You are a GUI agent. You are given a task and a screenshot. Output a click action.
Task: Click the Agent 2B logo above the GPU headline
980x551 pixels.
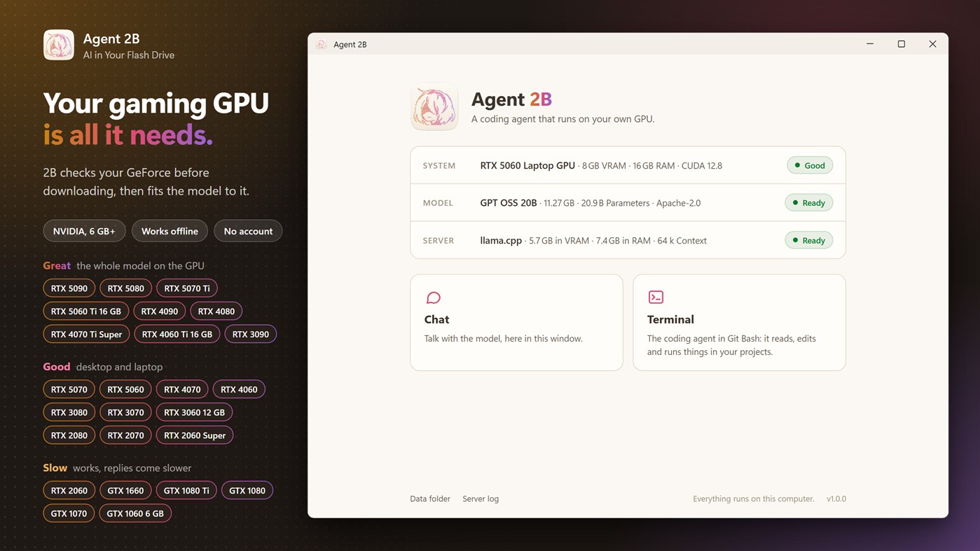tap(59, 45)
